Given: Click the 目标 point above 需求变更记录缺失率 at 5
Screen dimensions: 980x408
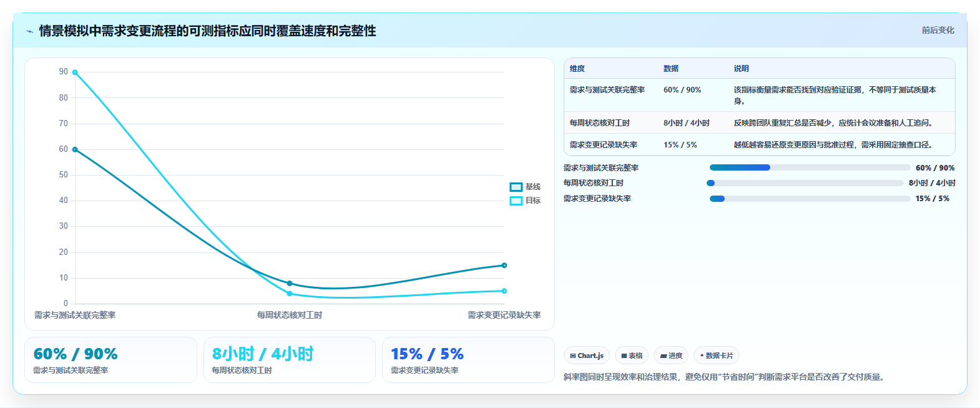Looking at the screenshot, I should coord(504,291).
